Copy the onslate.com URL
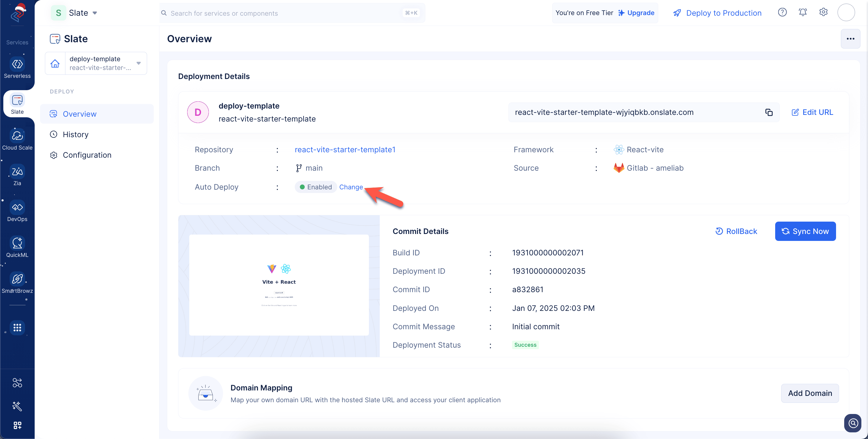 [769, 112]
